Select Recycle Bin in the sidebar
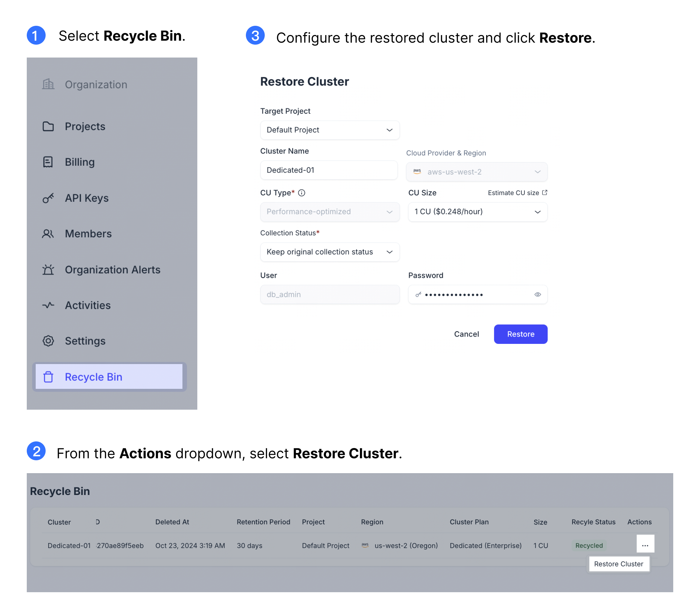 pyautogui.click(x=109, y=377)
